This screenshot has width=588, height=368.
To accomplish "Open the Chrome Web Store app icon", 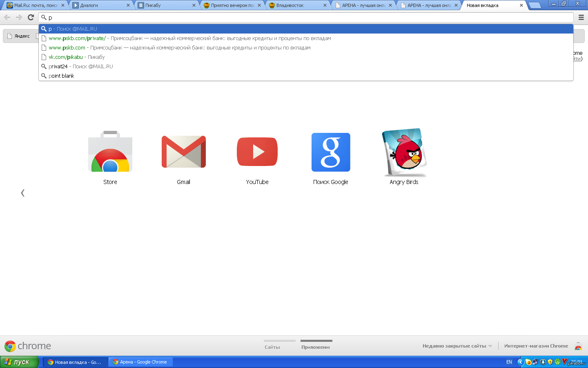I will tap(110, 152).
